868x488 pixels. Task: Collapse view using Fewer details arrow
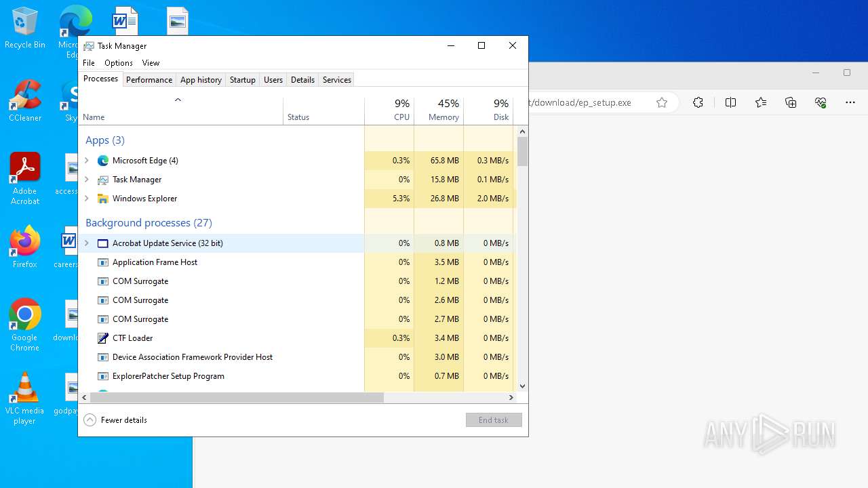tap(90, 420)
